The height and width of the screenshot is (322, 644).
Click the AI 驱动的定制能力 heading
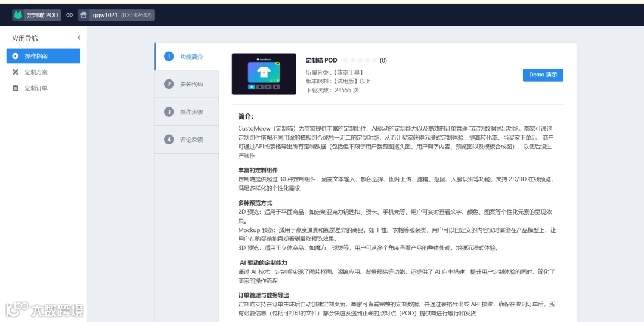(x=264, y=262)
